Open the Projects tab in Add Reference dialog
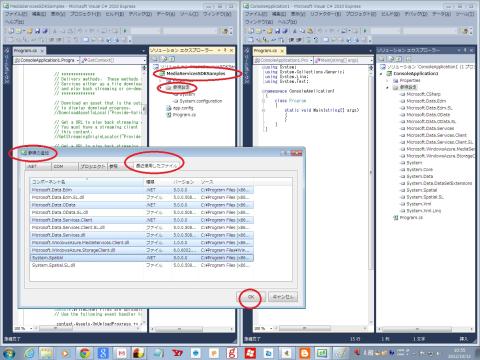Image resolution: width=480 pixels, height=360 pixels. pos(93,166)
